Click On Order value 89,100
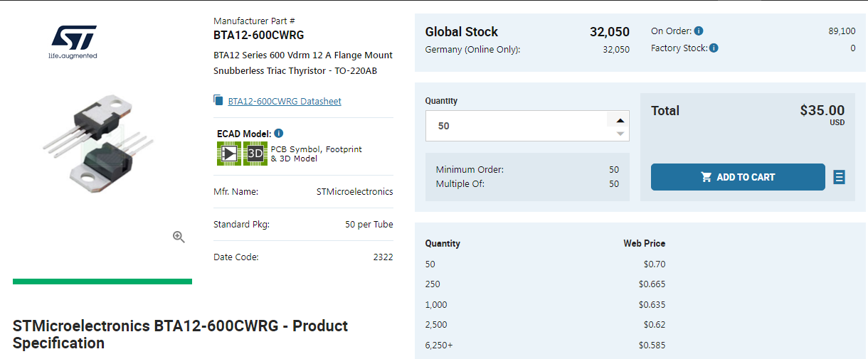Screen dimensions: 868x359 point(842,31)
